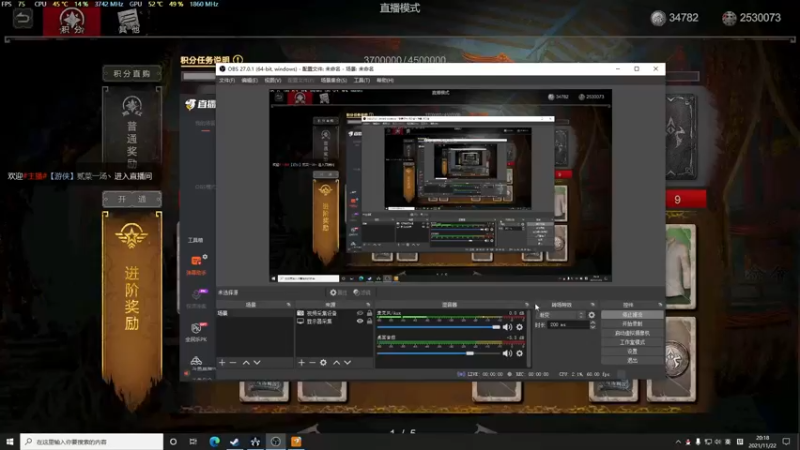Pop out the Scenes dock panel icon
The width and height of the screenshot is (800, 450).
289,305
